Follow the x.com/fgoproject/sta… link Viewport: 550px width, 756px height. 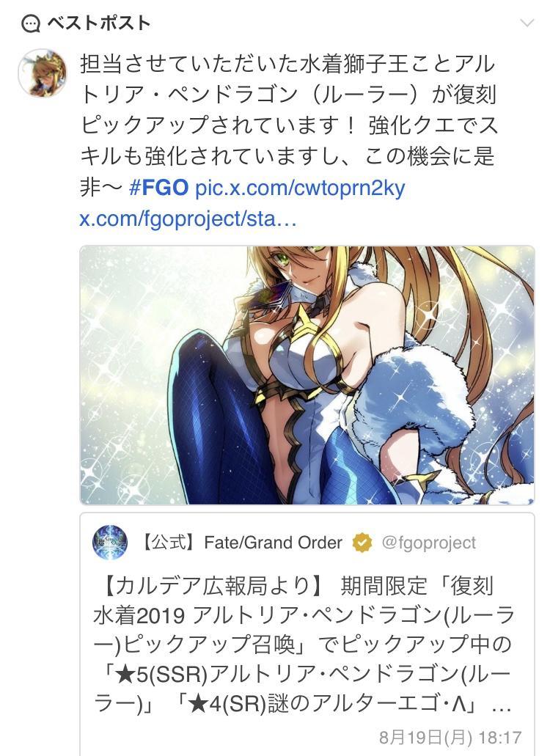tap(188, 219)
